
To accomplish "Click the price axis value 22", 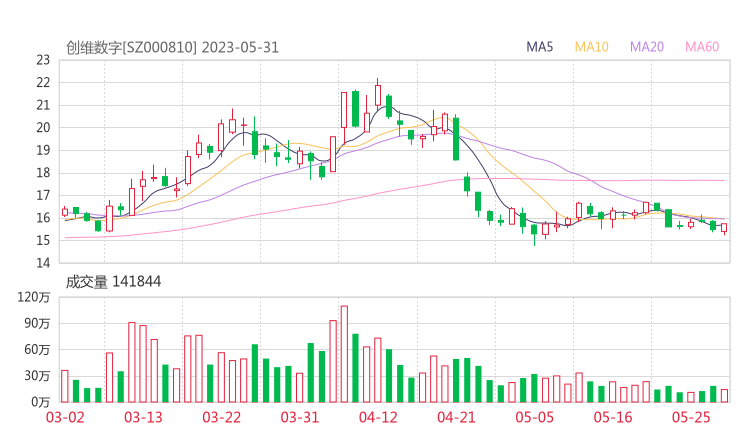I will (43, 83).
